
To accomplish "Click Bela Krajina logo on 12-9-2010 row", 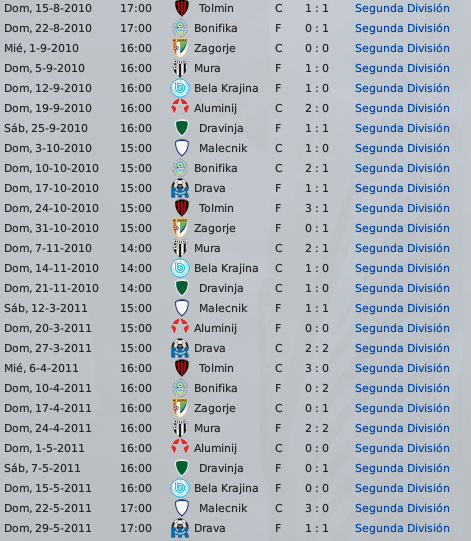I will point(180,88).
